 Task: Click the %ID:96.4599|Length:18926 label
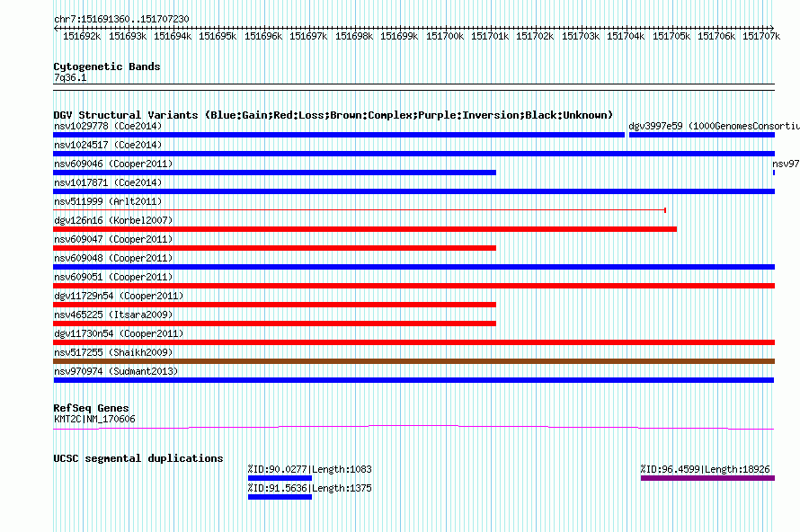click(705, 469)
